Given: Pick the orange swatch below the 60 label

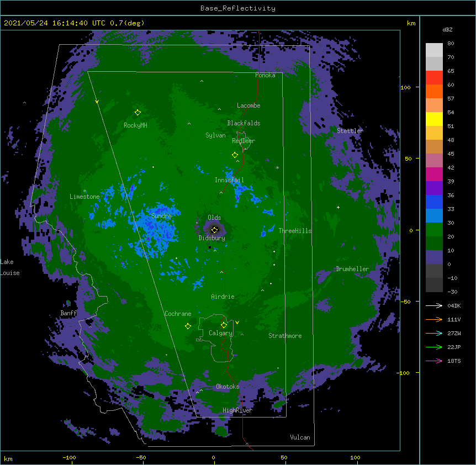Looking at the screenshot, I should [434, 91].
